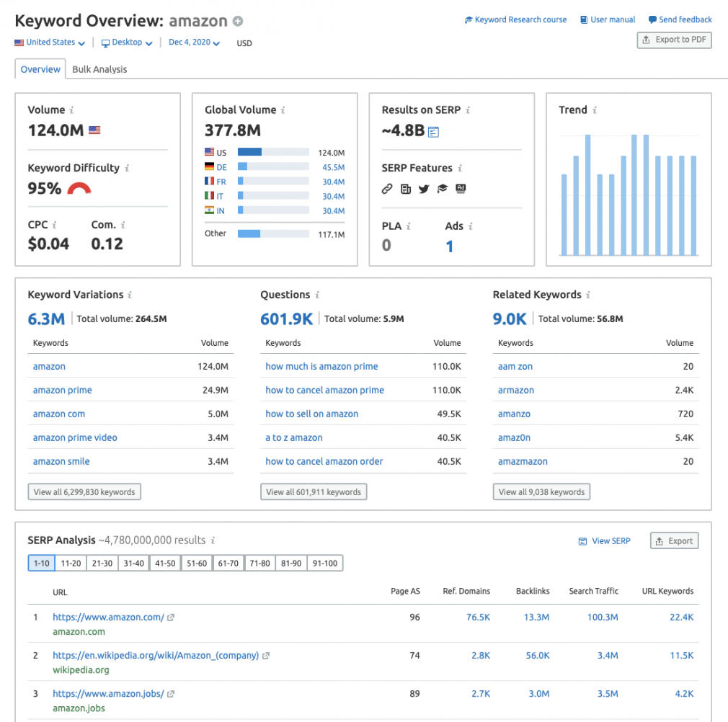Image resolution: width=728 pixels, height=722 pixels.
Task: Switch to the Overview tab
Action: pyautogui.click(x=40, y=69)
